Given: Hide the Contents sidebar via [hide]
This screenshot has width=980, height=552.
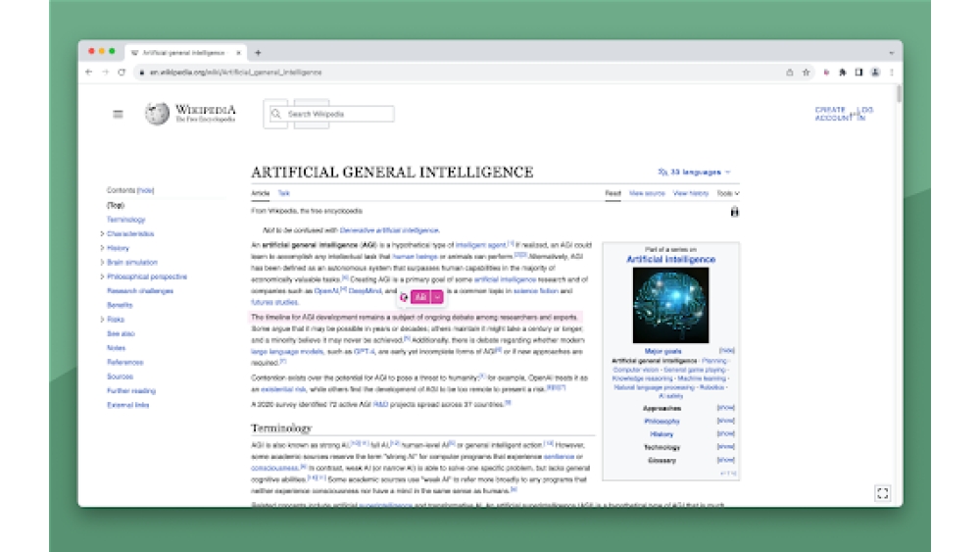Looking at the screenshot, I should pos(146,190).
